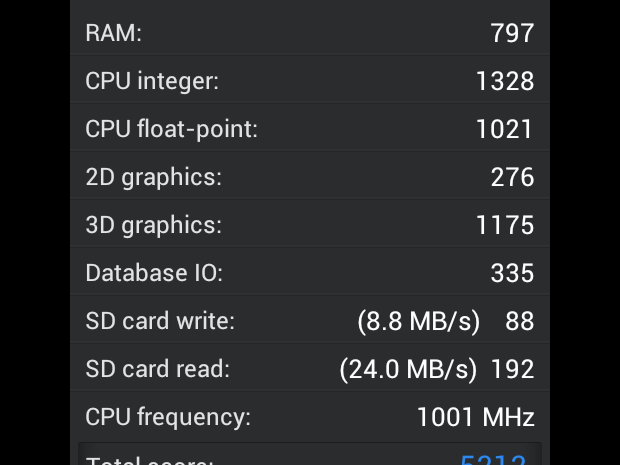
Task: Tap the 1001 MHz frequency value
Action: pyautogui.click(x=476, y=417)
